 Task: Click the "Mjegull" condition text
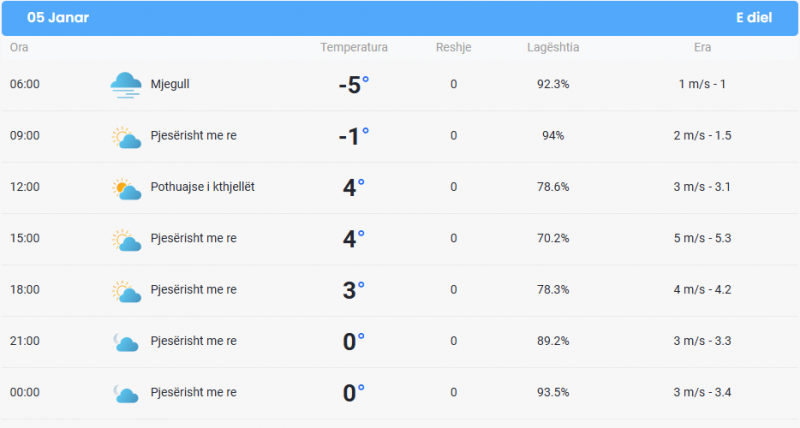[170, 84]
